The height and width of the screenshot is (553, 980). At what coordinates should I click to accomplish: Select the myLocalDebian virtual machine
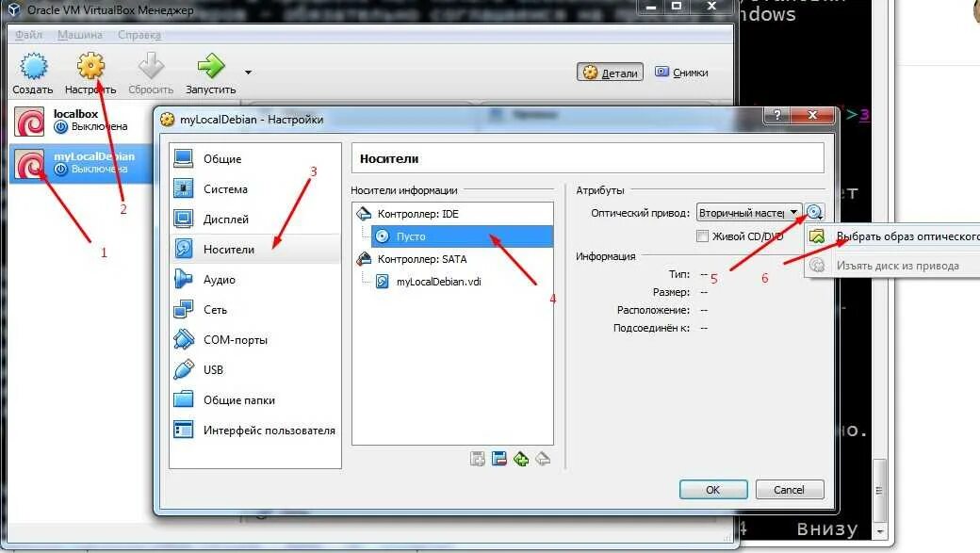81,162
